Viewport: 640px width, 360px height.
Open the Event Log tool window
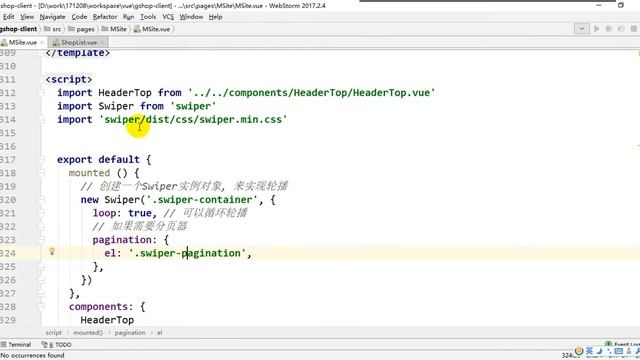tap(623, 344)
